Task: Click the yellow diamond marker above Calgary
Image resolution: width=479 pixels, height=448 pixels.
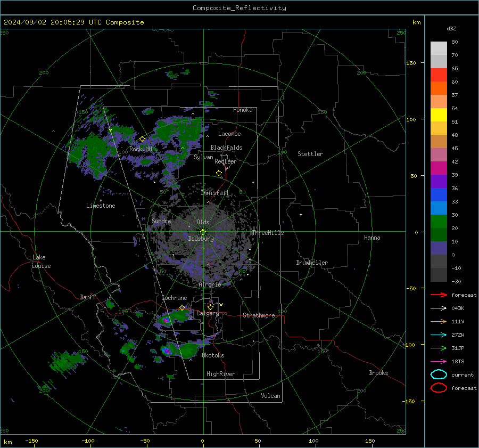Action: pyautogui.click(x=210, y=307)
